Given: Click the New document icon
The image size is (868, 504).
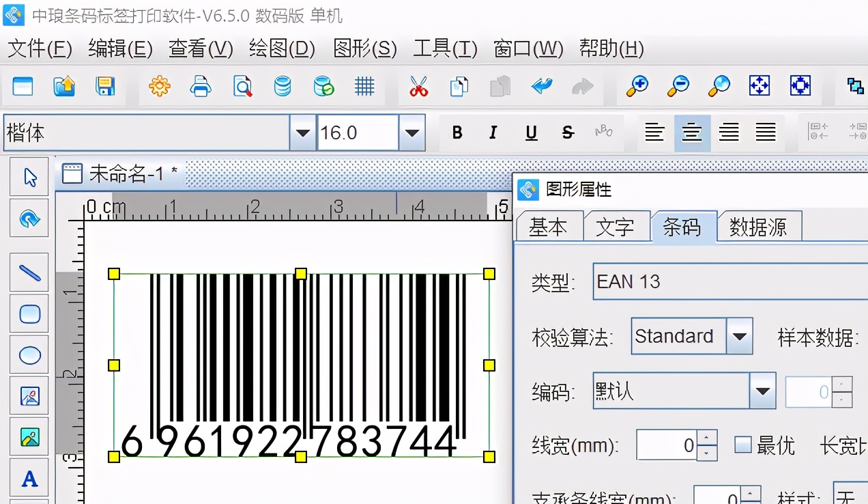Looking at the screenshot, I should click(x=23, y=86).
